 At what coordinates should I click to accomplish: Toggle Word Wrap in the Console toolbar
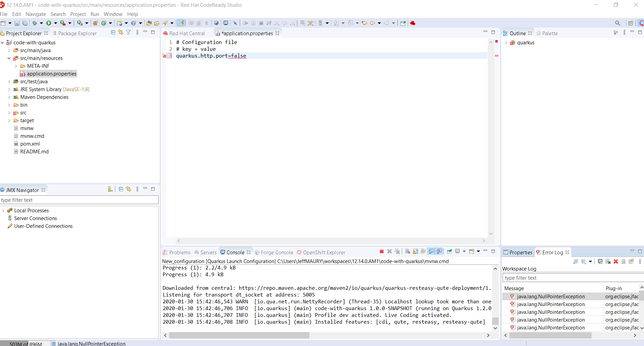tap(423, 251)
